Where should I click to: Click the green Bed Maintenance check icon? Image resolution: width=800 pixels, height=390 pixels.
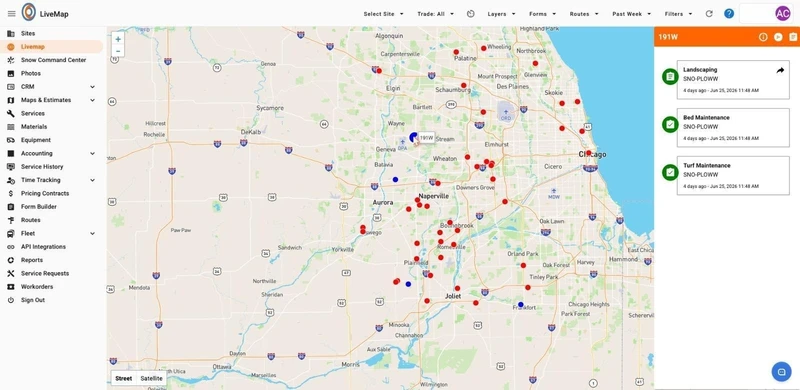pos(670,125)
